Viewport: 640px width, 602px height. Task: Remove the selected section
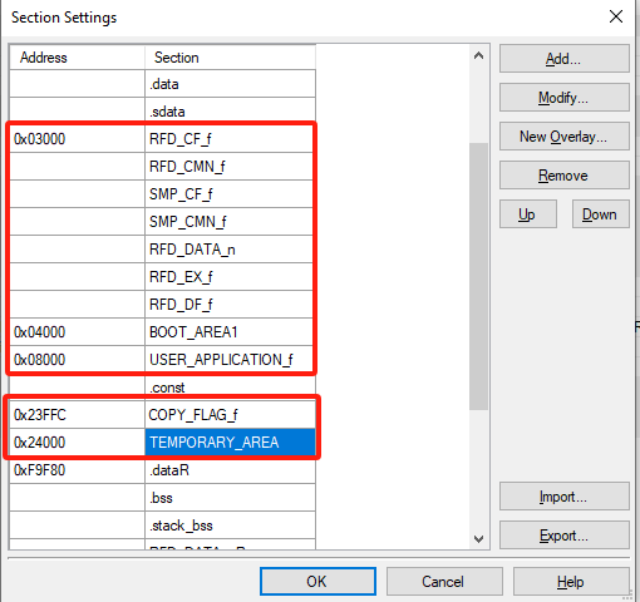pyautogui.click(x=564, y=175)
